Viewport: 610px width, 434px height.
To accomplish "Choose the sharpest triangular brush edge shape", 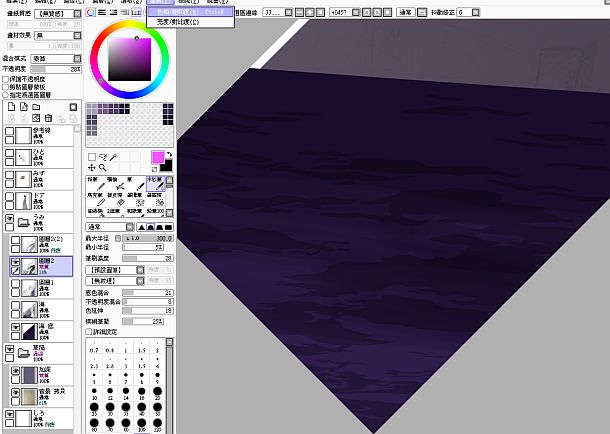I will 142,227.
